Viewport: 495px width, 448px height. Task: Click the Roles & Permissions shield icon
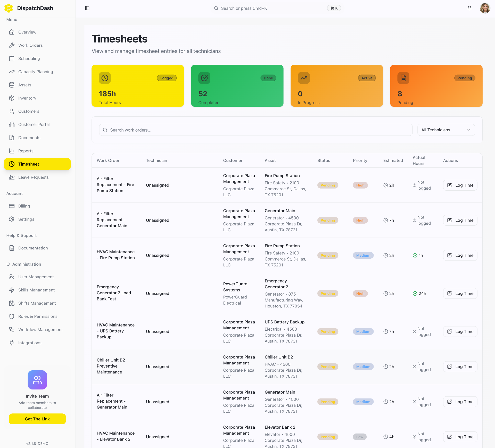tap(12, 316)
